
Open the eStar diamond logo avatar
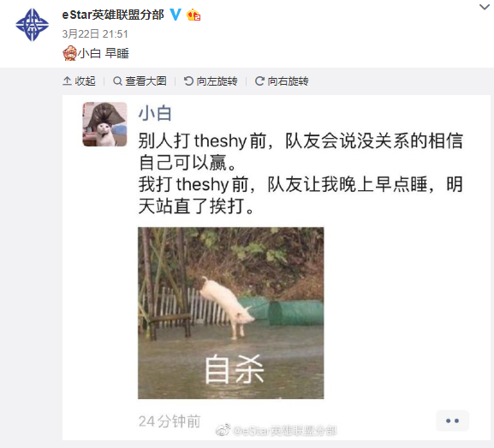coord(33,25)
